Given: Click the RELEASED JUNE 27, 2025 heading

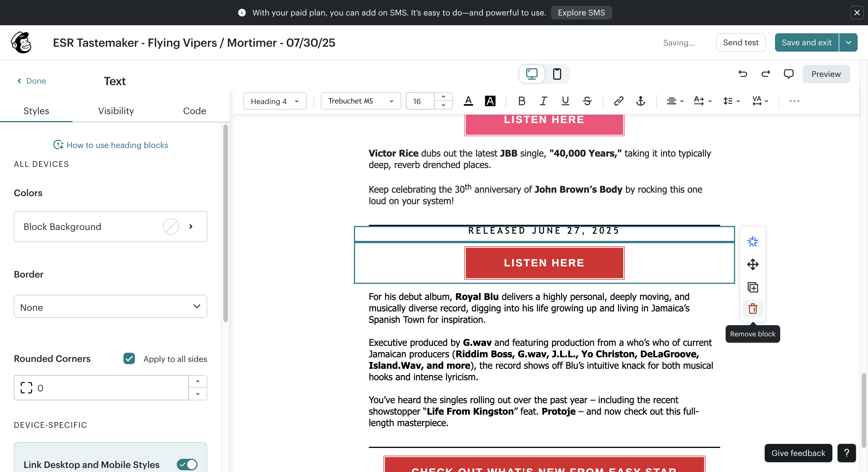Looking at the screenshot, I should click(544, 231).
